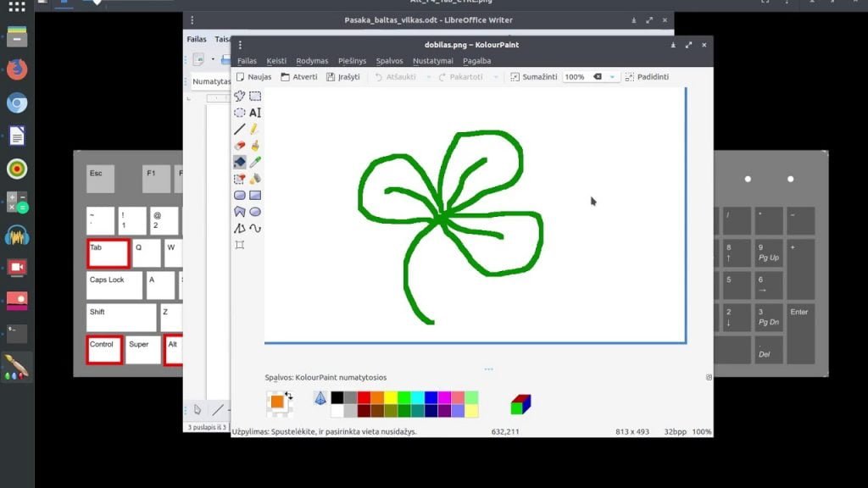Pick the red swatch in palette

(364, 398)
